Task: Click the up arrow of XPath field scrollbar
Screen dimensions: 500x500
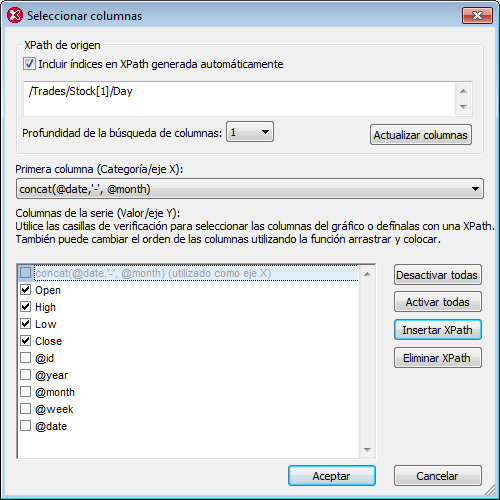Action: point(463,91)
